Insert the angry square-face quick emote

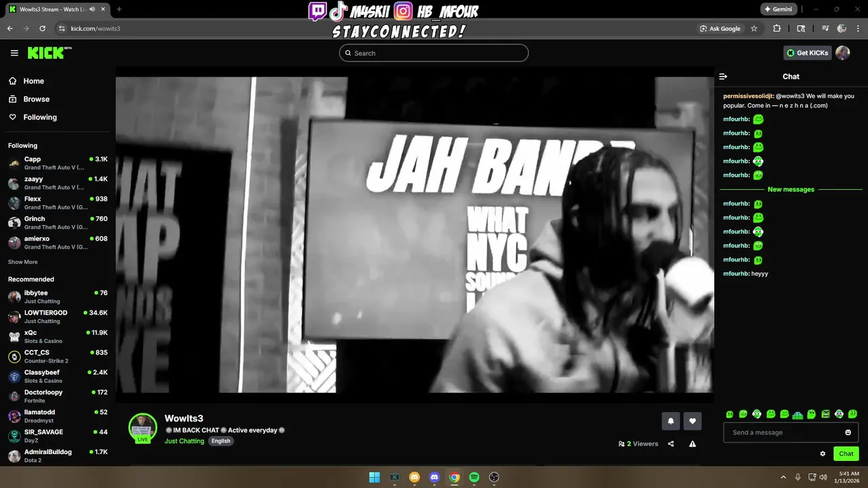click(x=825, y=414)
